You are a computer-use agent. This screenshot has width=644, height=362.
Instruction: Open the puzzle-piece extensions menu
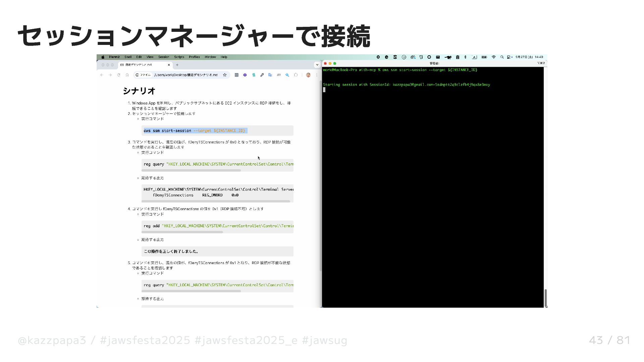[296, 75]
